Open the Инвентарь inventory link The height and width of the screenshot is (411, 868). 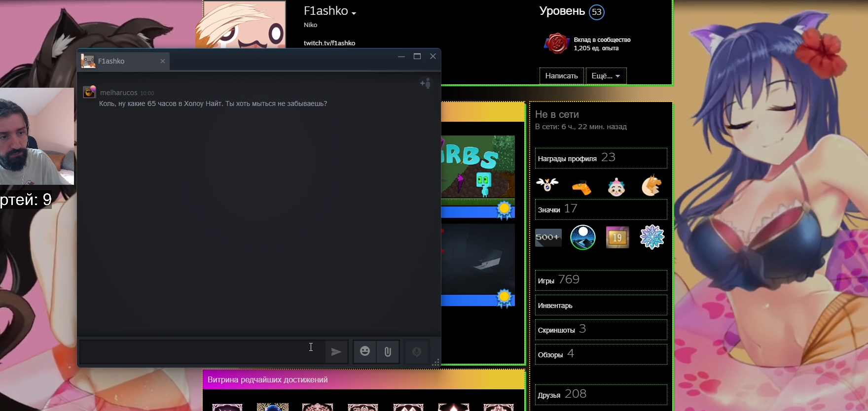click(601, 305)
